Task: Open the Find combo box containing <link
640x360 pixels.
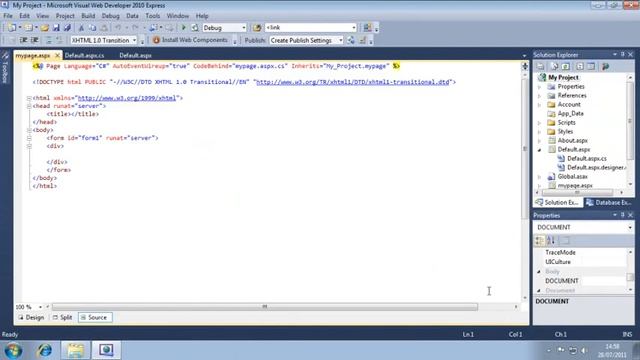Action: 353,28
